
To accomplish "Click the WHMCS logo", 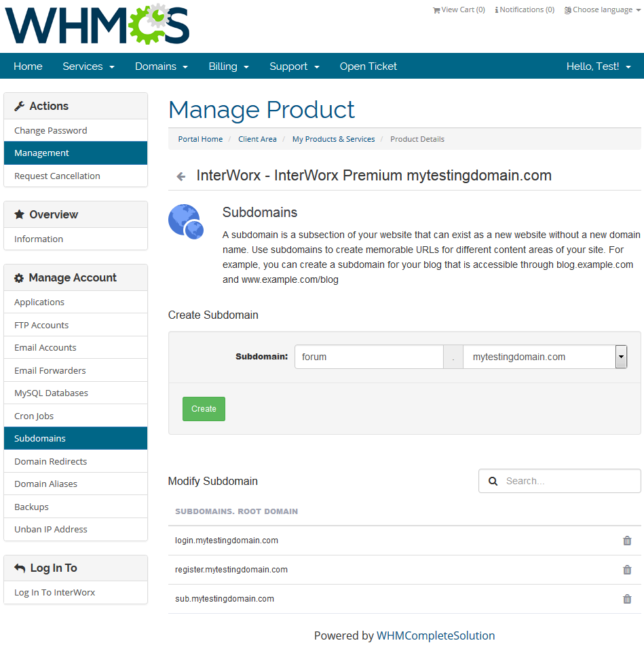I will pos(97,24).
